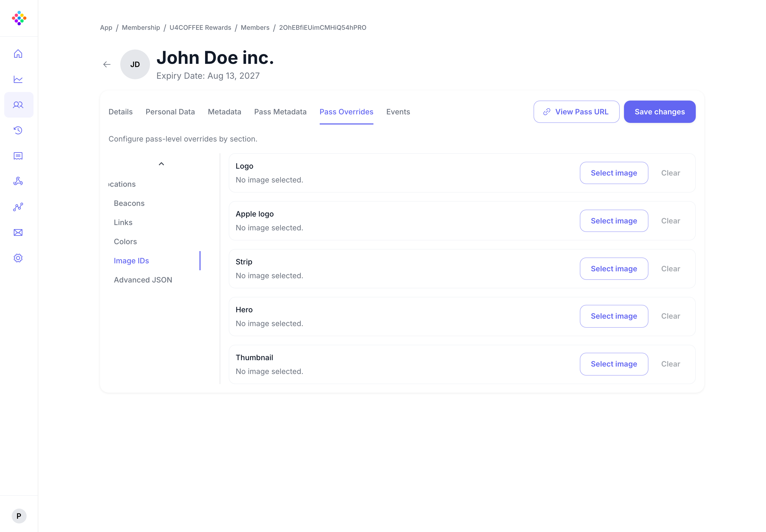Switch to the Personal Data tab
Image resolution: width=766 pixels, height=532 pixels.
[x=170, y=112]
